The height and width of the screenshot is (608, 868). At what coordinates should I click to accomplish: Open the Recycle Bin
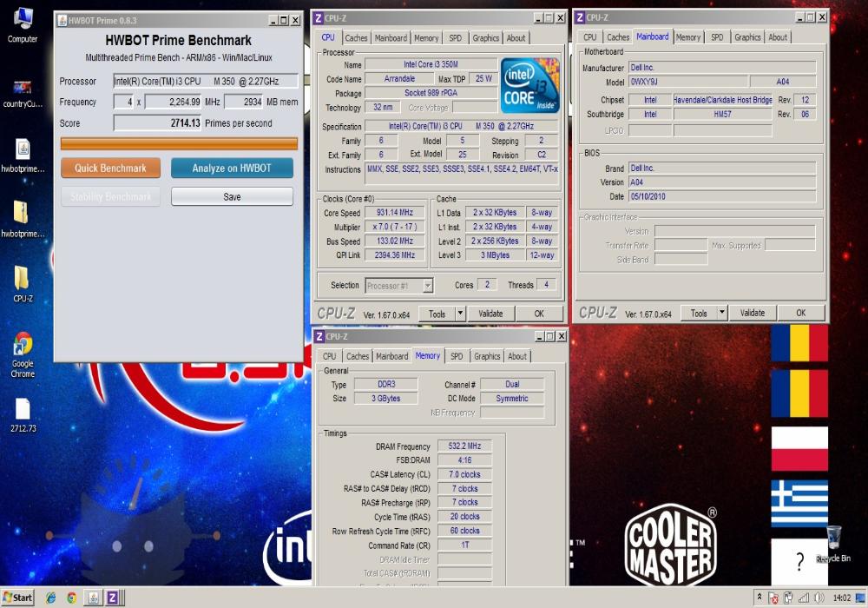833,544
